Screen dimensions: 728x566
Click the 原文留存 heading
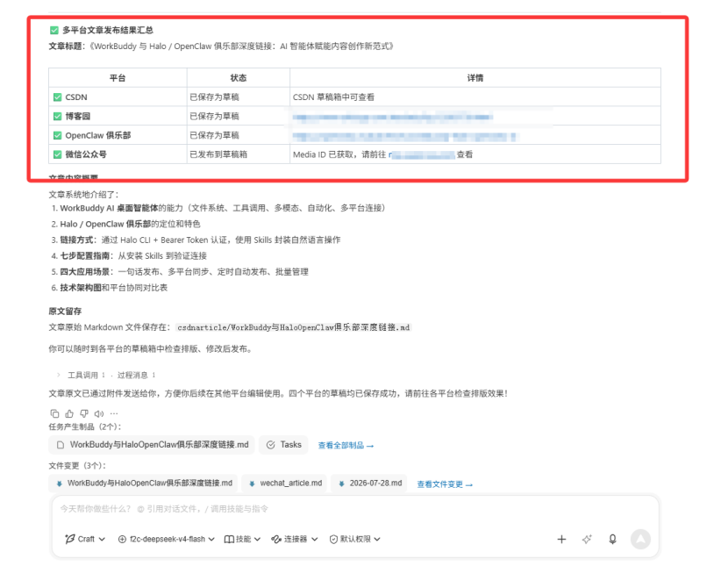(65, 312)
